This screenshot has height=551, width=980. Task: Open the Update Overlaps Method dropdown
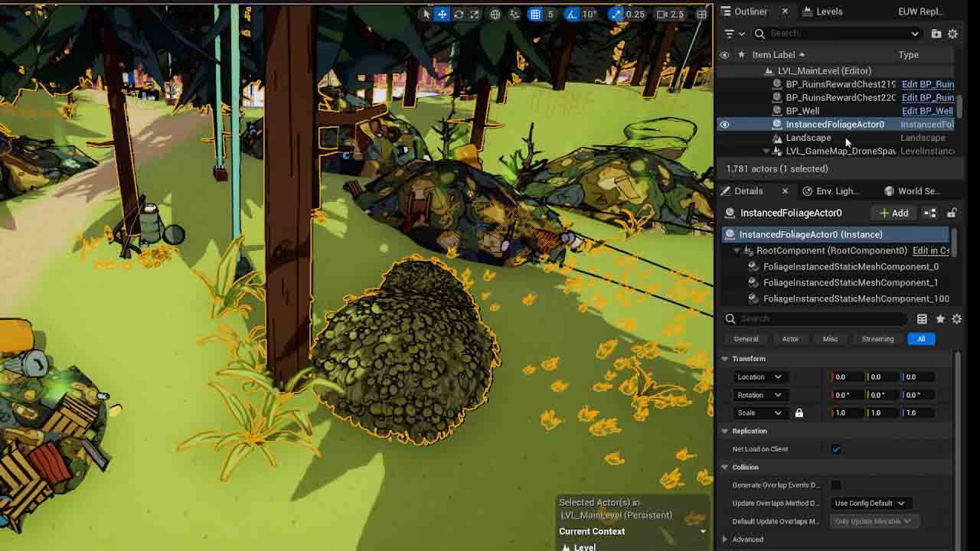[869, 504]
